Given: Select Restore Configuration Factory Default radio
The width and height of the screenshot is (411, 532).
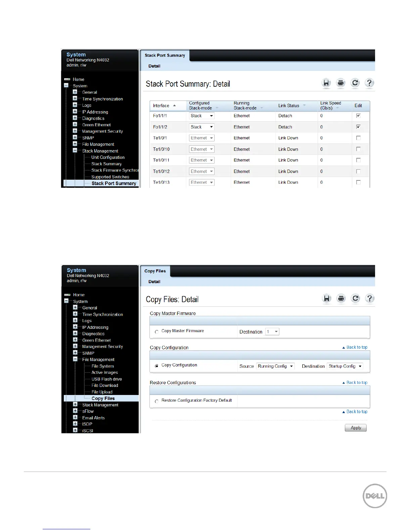Looking at the screenshot, I should (156, 401).
